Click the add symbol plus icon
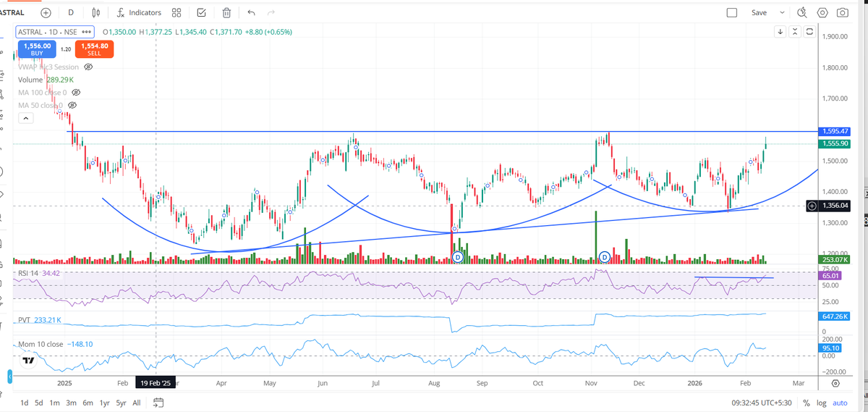 46,12
